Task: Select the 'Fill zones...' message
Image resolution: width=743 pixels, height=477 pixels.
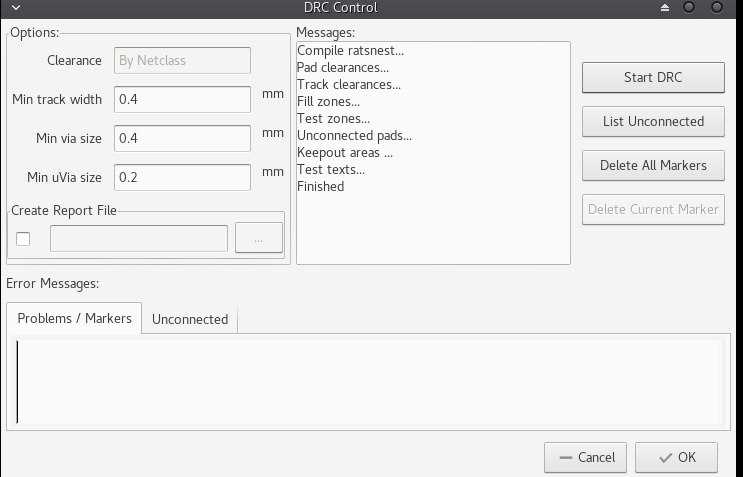Action: [328, 101]
